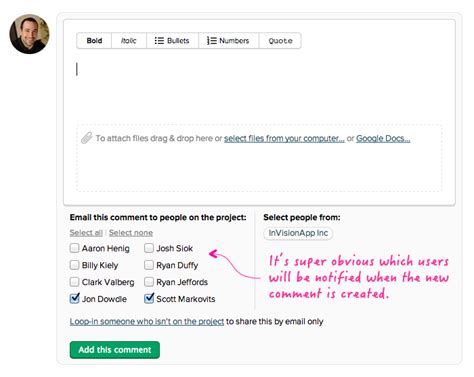Open 'Loop-in someone who isn't on the project'
This screenshot has height=377, width=474.
(147, 322)
